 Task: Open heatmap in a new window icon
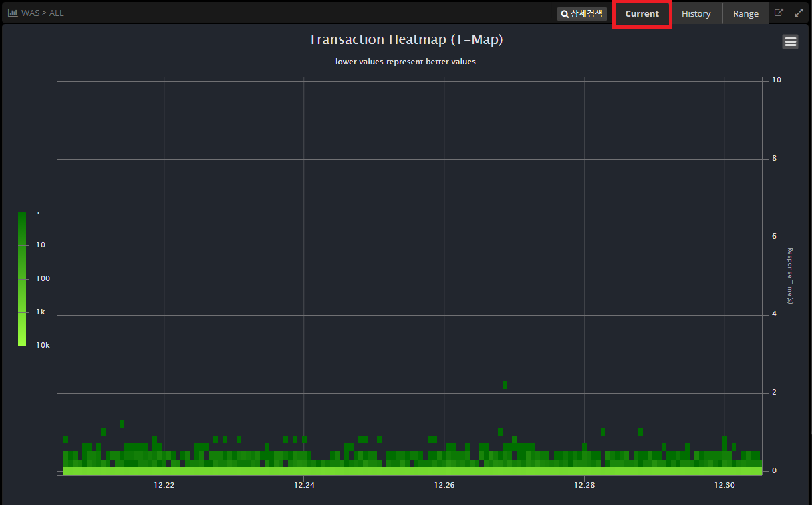pos(779,13)
